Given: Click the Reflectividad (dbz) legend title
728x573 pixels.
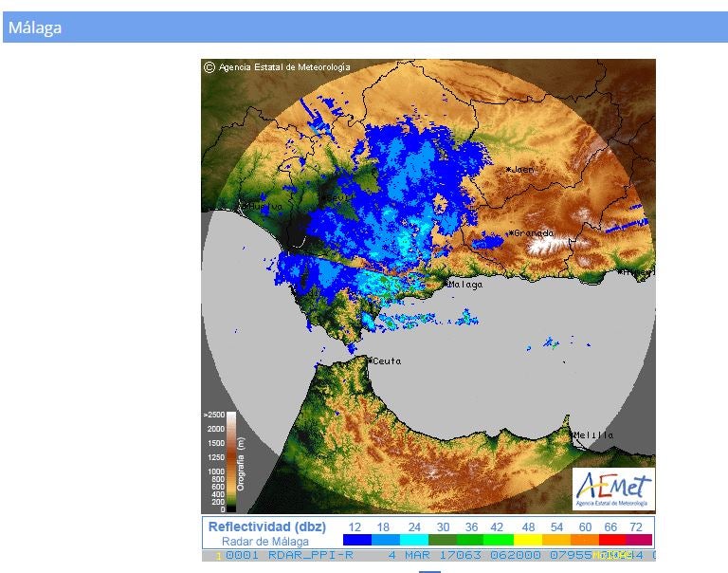Looking at the screenshot, I should tap(267, 527).
